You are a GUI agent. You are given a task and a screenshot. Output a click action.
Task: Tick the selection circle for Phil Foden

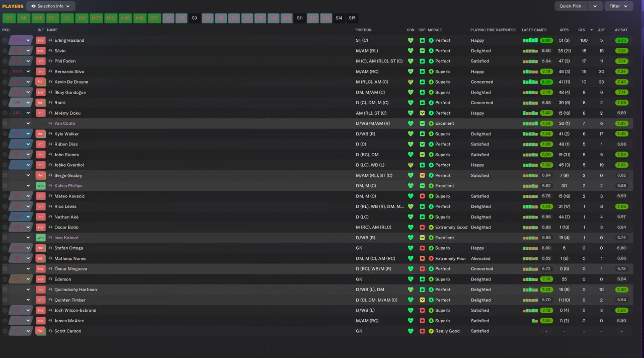point(5,61)
